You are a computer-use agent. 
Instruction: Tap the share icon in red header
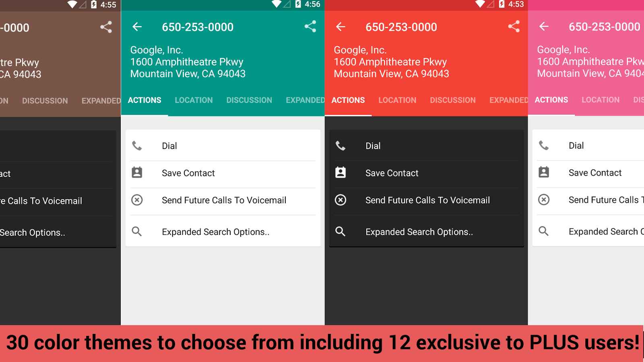point(514,27)
